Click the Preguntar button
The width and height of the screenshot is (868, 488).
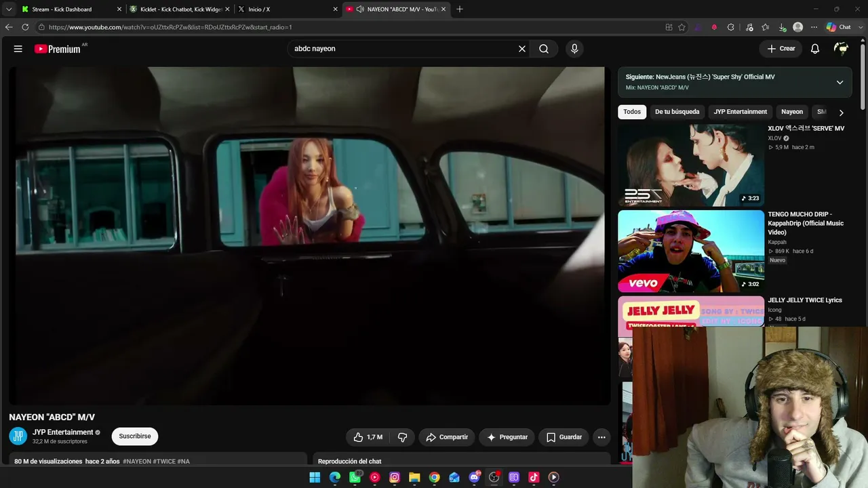tap(507, 437)
